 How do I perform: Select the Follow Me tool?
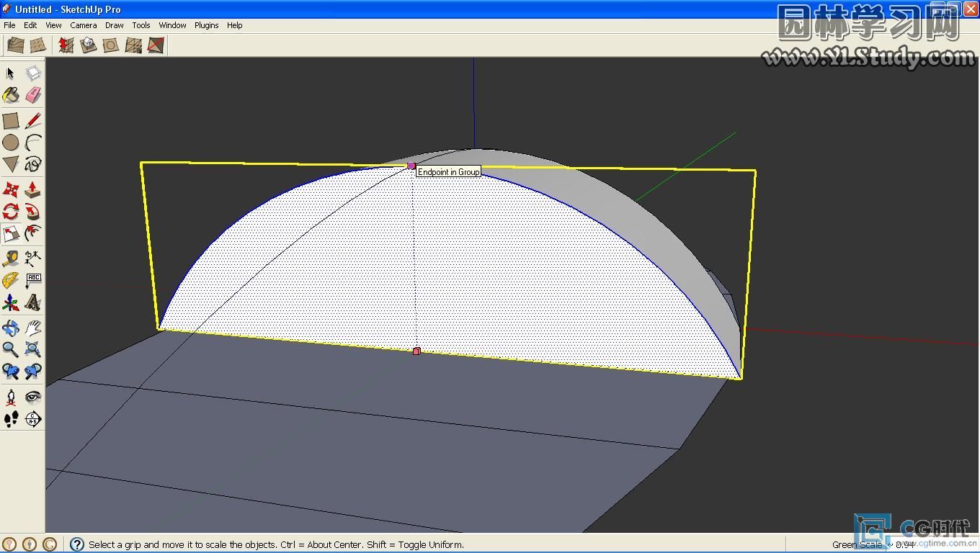coord(33,212)
